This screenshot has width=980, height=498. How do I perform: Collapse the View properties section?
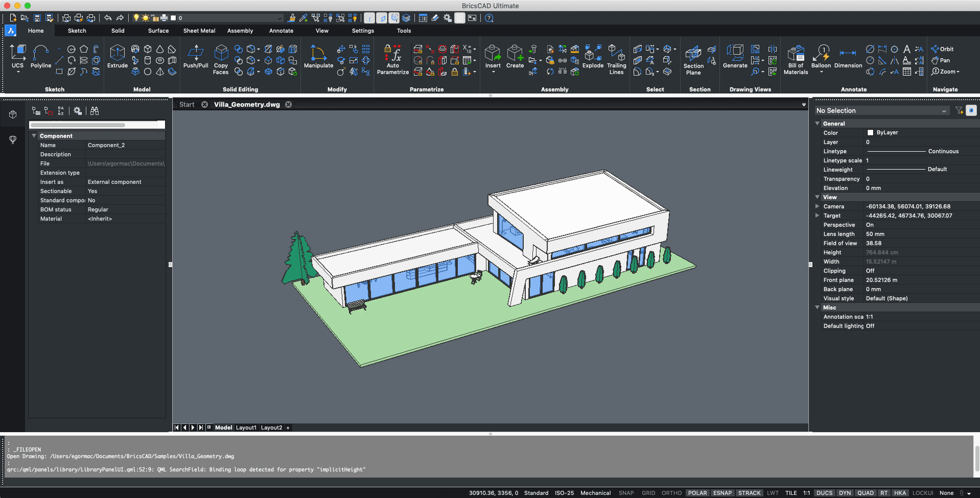point(817,197)
